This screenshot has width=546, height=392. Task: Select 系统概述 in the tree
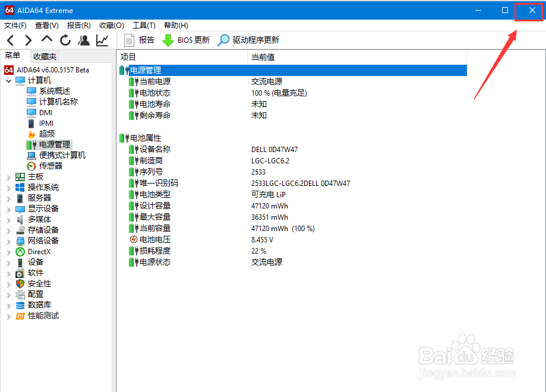pos(54,91)
